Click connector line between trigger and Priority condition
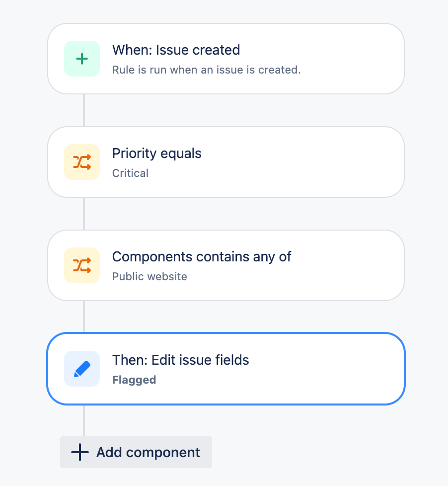This screenshot has width=448, height=486. coord(84,110)
